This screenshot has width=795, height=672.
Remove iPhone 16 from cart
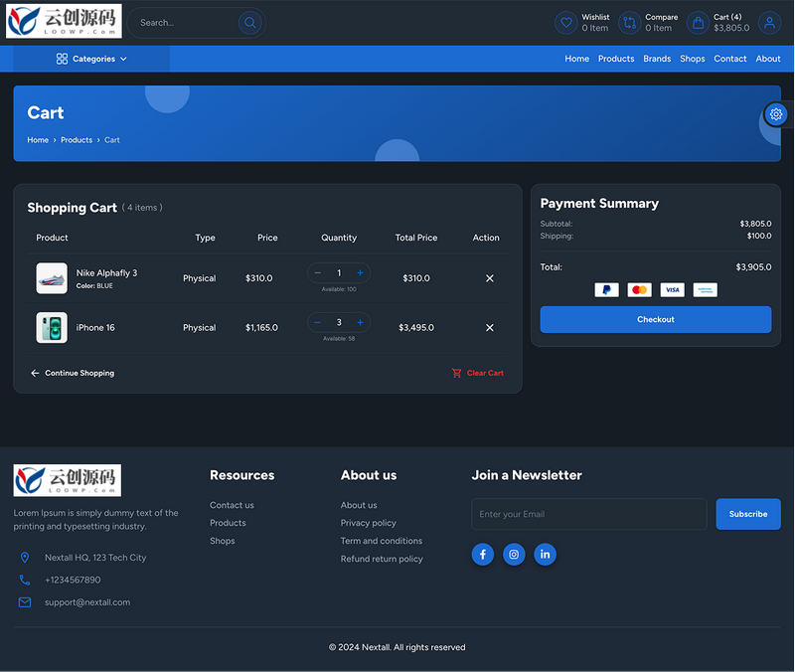tap(489, 328)
